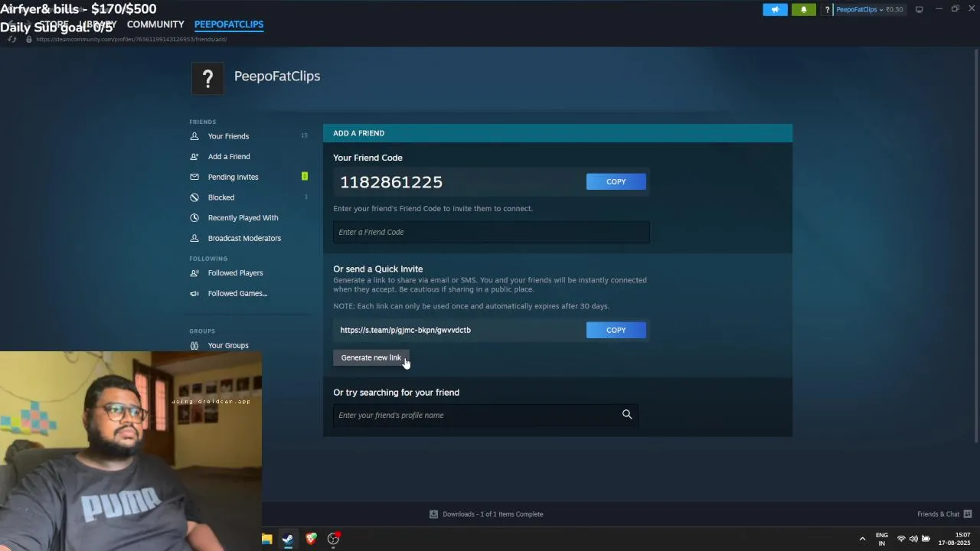
Task: Click the Broadcast Moderators person icon
Action: [x=194, y=238]
